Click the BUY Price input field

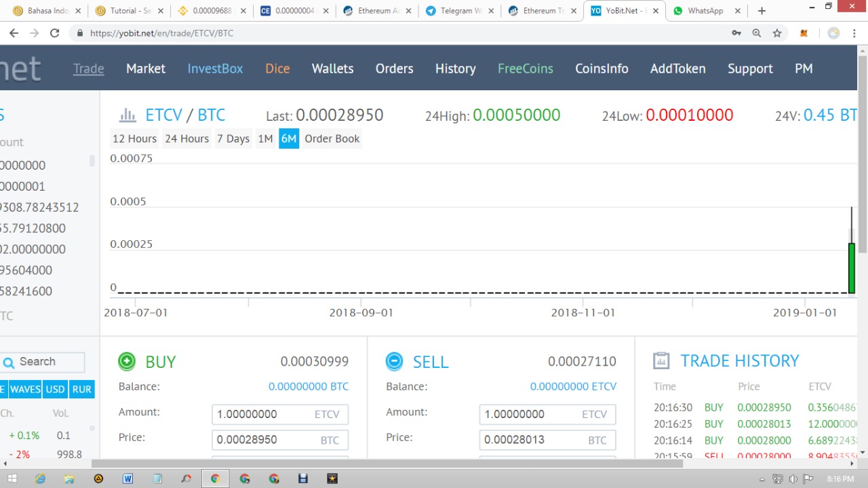coord(280,440)
